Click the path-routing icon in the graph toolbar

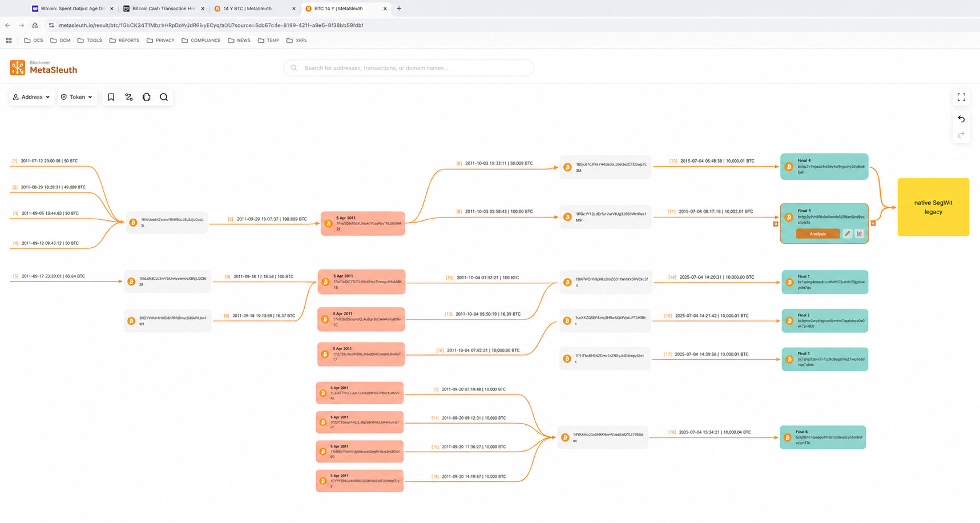pyautogui.click(x=129, y=97)
